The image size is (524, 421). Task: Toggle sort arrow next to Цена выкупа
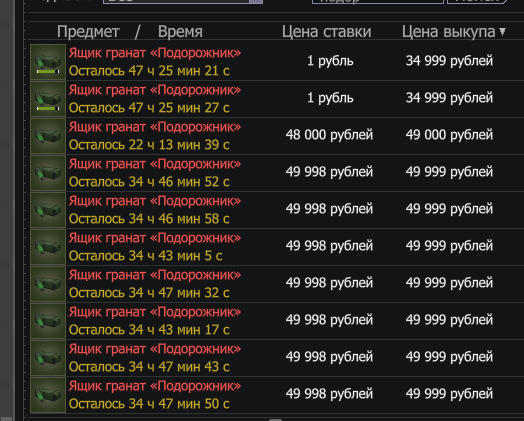tap(502, 32)
